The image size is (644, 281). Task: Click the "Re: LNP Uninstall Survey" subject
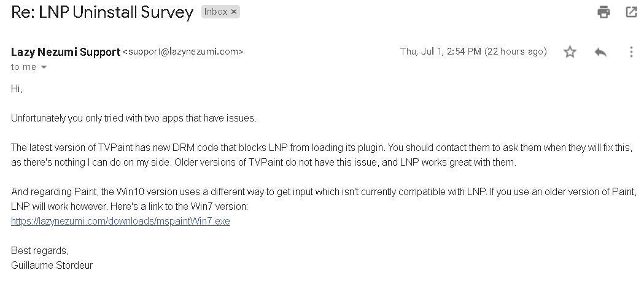[x=102, y=12]
